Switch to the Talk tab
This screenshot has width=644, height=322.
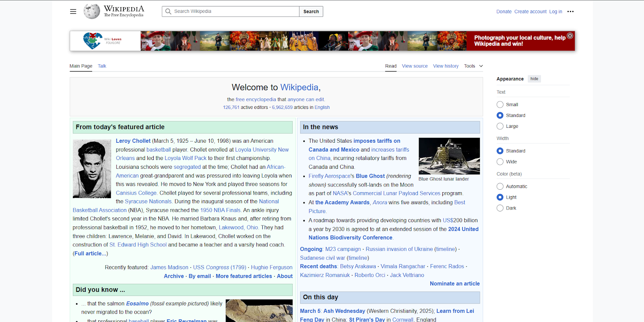[102, 66]
